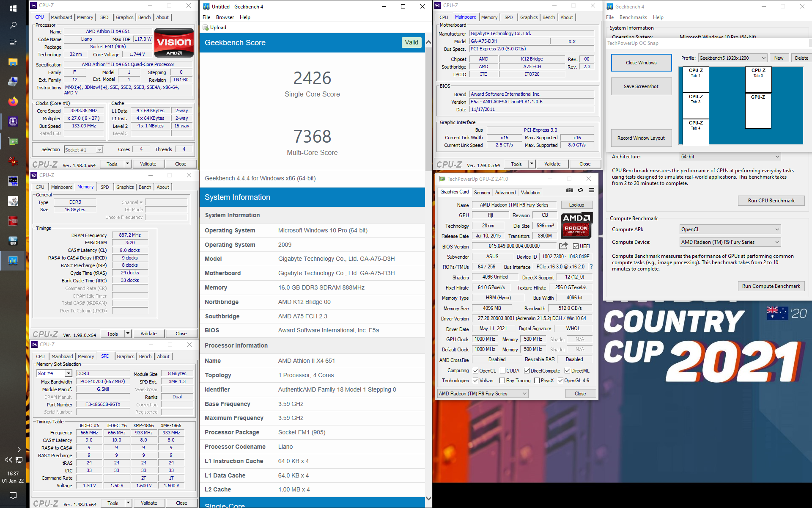Click the Bus Interface question mark icon
Image resolution: width=812 pixels, height=508 pixels.
(x=591, y=267)
